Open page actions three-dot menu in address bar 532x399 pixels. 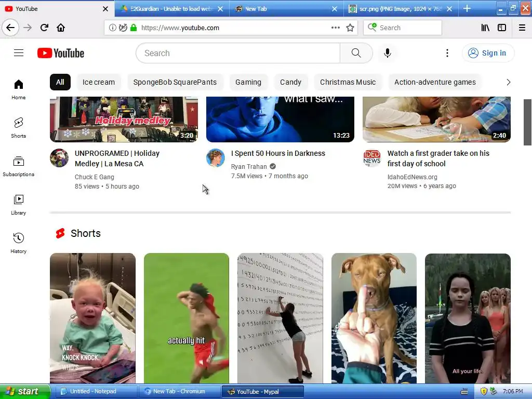pyautogui.click(x=335, y=28)
